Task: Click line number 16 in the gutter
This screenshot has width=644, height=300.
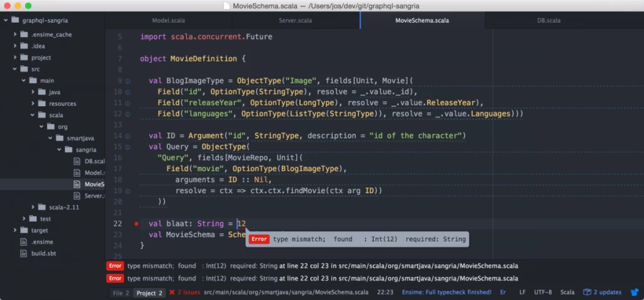Action: pyautogui.click(x=118, y=158)
